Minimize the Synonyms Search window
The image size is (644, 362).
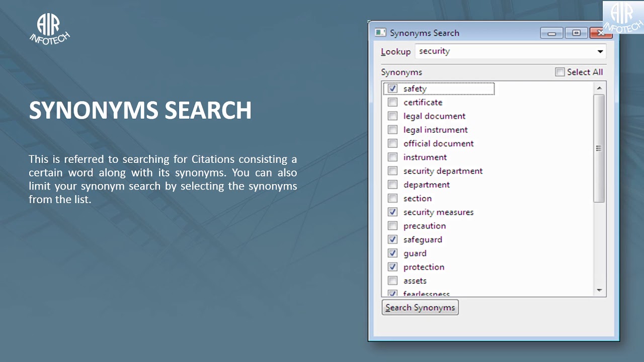coord(551,33)
